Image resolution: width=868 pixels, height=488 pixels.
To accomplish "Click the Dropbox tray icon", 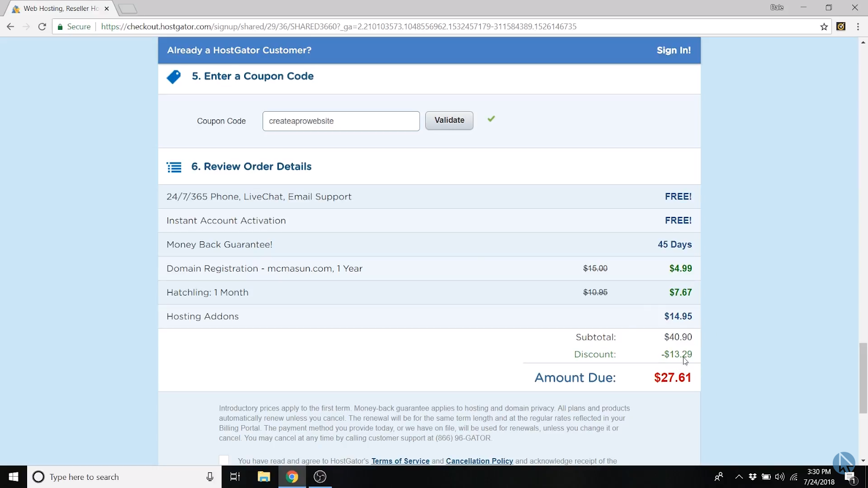I will pos(752,477).
